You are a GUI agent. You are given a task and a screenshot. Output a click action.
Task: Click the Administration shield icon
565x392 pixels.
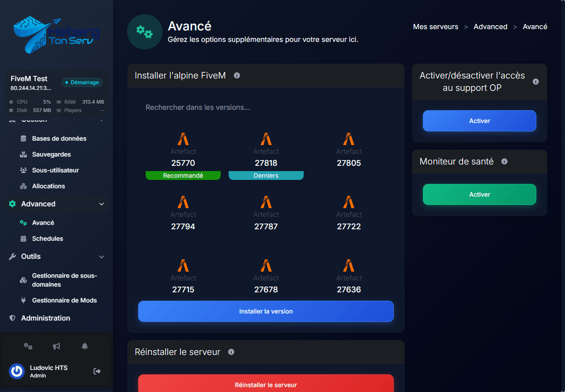tap(12, 318)
